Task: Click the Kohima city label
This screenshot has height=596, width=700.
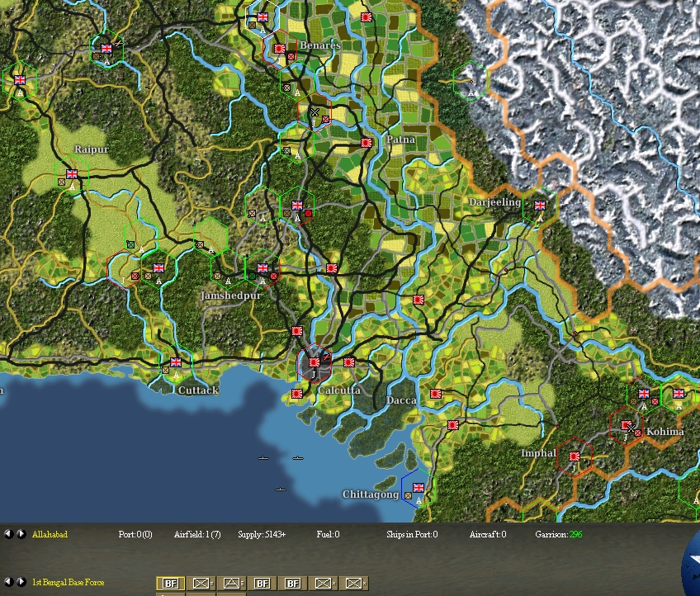Action: point(665,432)
